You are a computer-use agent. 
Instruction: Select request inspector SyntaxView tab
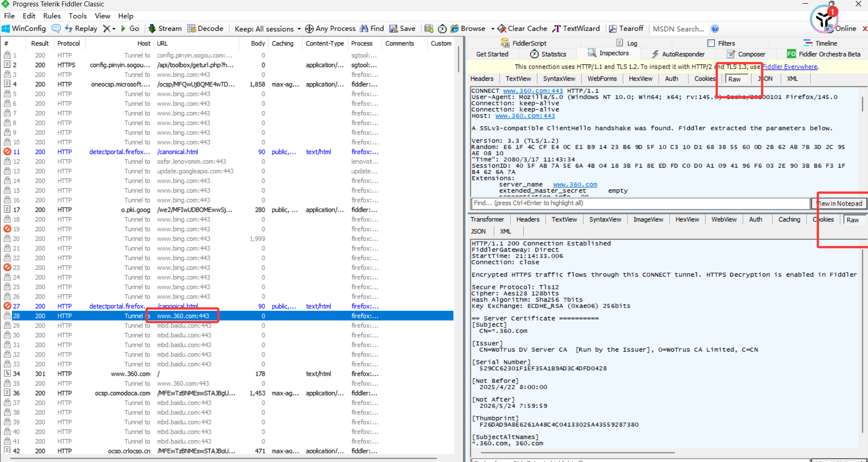pyautogui.click(x=559, y=79)
